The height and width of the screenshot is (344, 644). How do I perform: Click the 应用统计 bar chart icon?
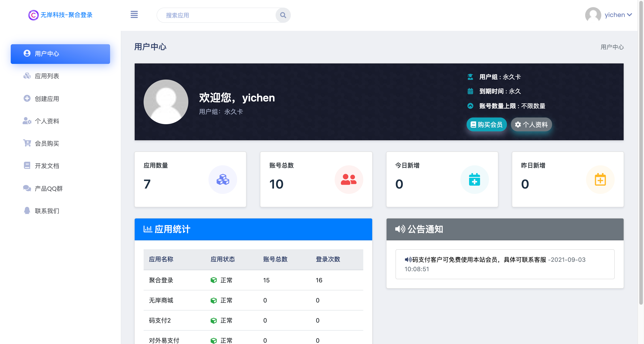[x=148, y=229]
